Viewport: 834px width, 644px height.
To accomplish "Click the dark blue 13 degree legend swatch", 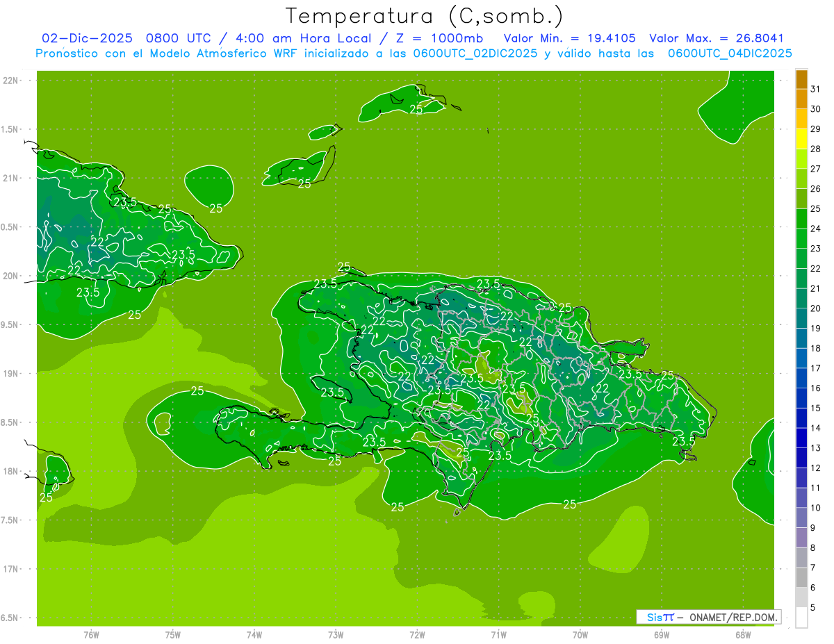I will tap(801, 438).
